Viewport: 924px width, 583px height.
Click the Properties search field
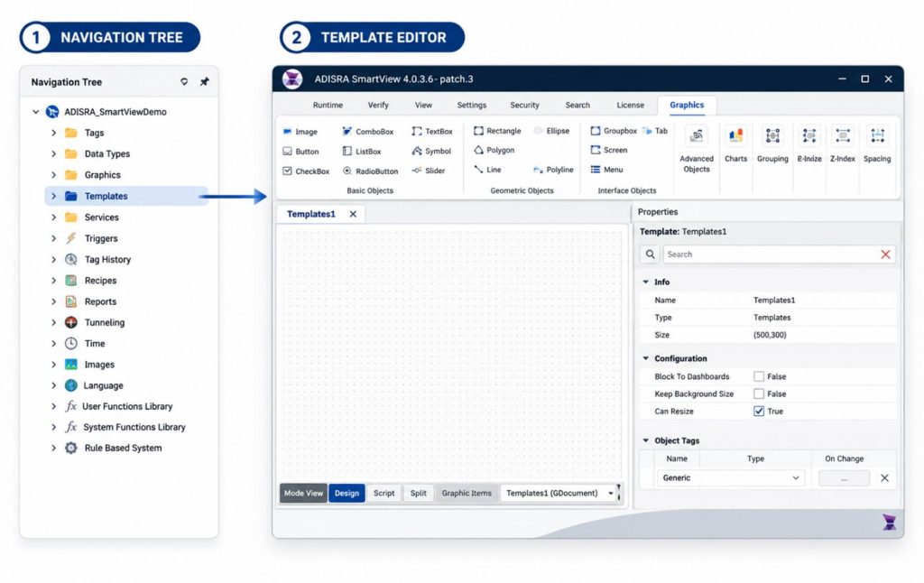click(771, 254)
